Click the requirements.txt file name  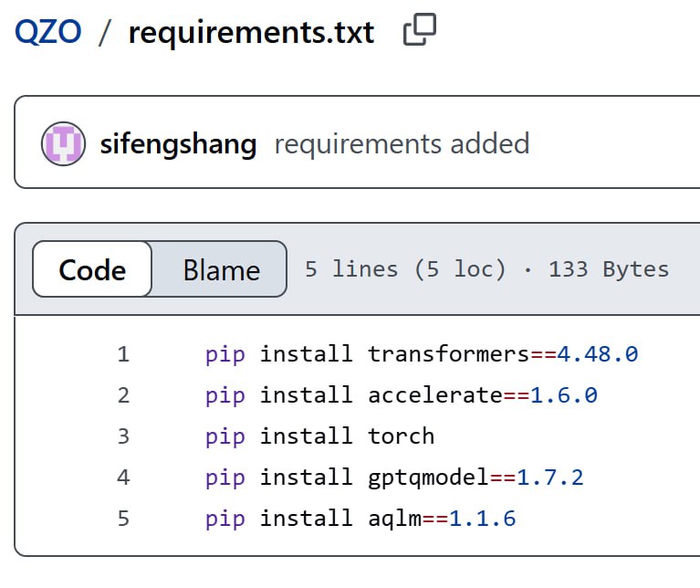(x=251, y=33)
